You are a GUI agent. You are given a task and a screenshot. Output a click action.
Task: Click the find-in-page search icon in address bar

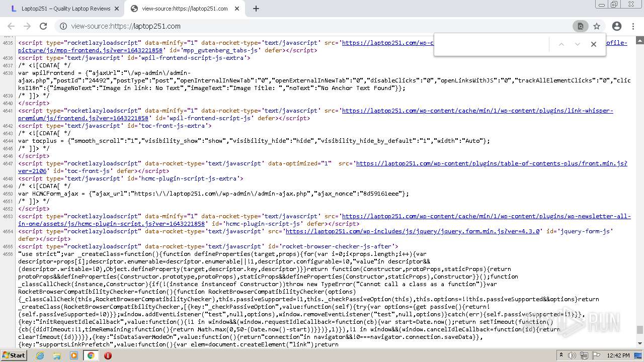tap(580, 26)
